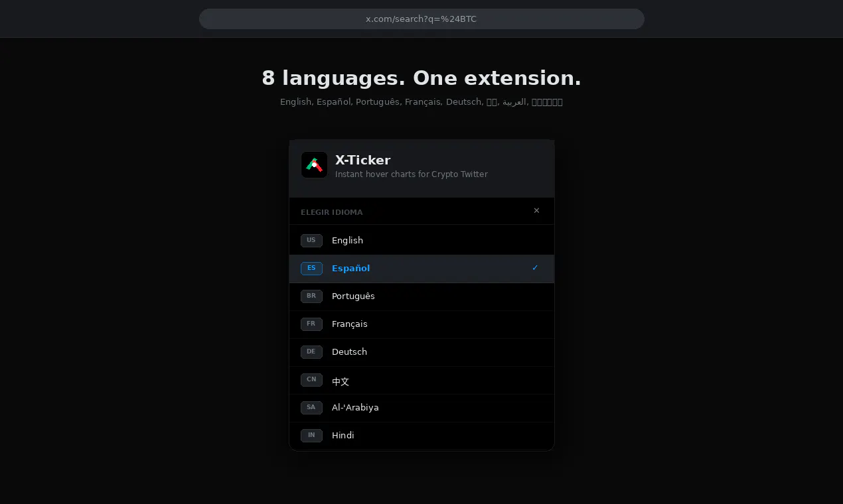Click the 'ELEGIR IDIOMA' header label

click(332, 212)
